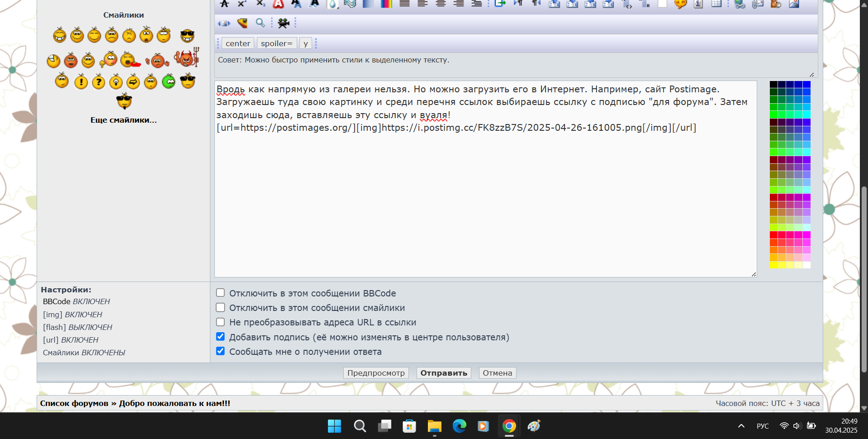Insert the surprised open-mouth smiley
Viewport: 868px width, 439px height.
click(x=146, y=34)
